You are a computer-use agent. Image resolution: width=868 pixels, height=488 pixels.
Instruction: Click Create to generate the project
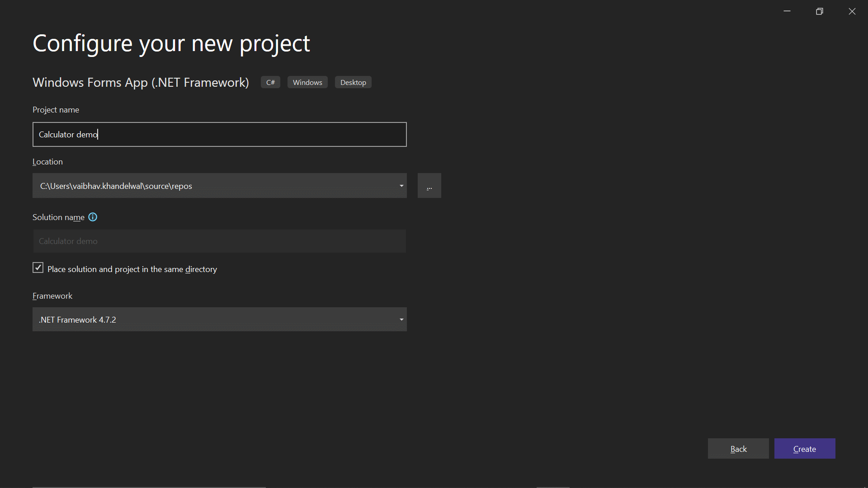(x=804, y=449)
